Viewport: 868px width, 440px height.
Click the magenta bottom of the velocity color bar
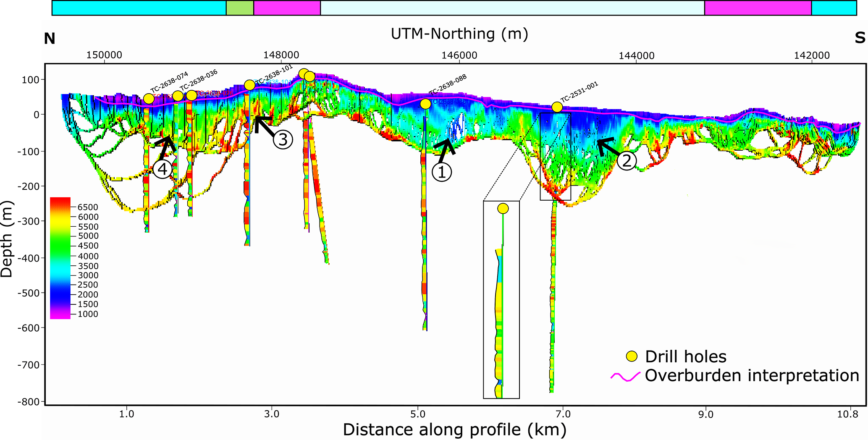(60, 315)
